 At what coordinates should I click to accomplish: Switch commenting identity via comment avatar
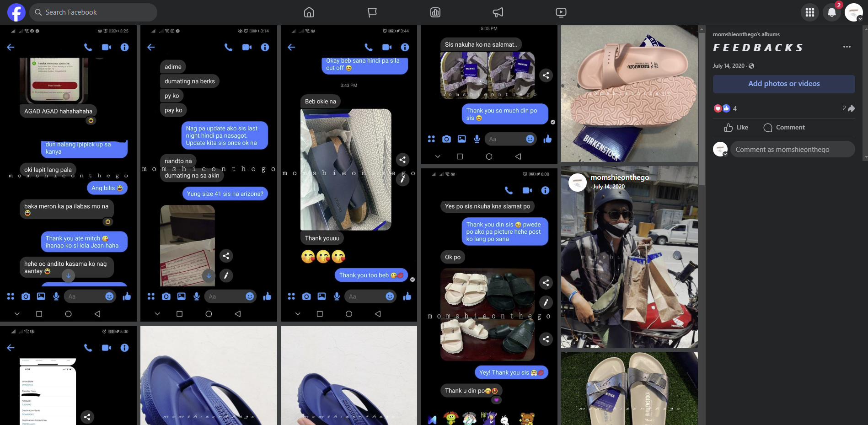tap(720, 149)
